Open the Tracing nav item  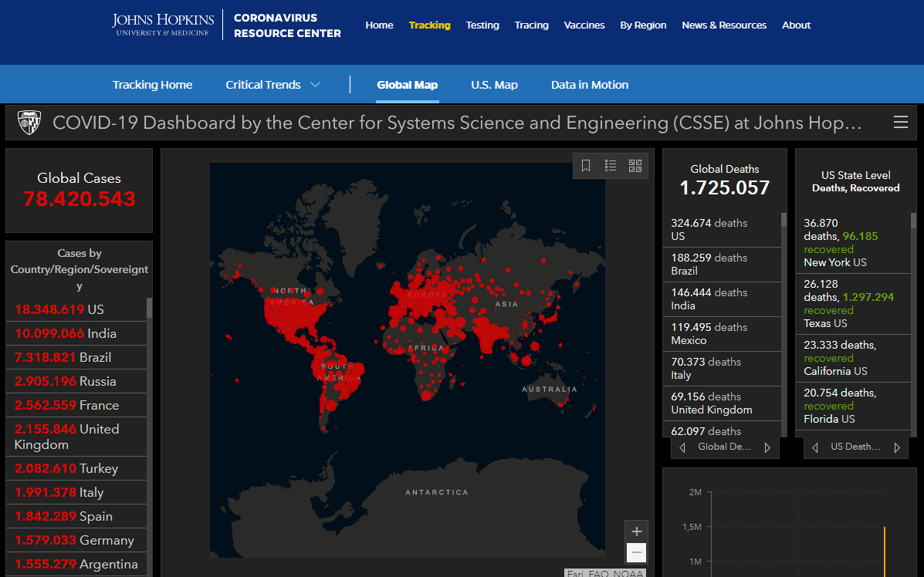tap(532, 25)
